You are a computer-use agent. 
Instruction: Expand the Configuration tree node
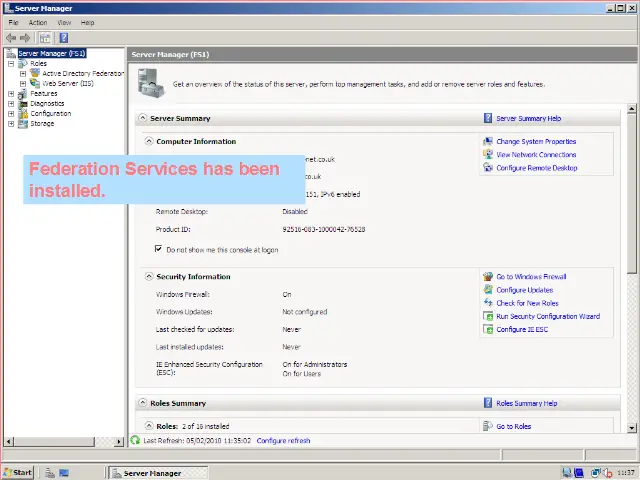click(11, 114)
